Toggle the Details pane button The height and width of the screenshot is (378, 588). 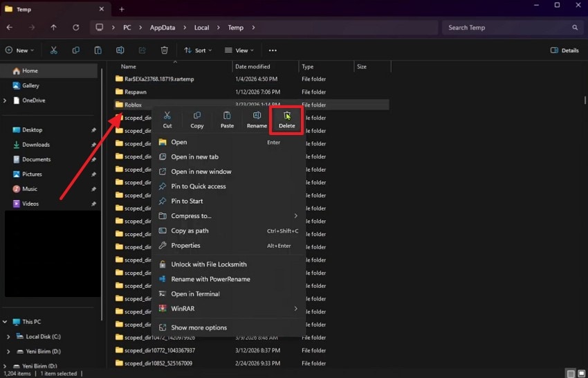[564, 51]
